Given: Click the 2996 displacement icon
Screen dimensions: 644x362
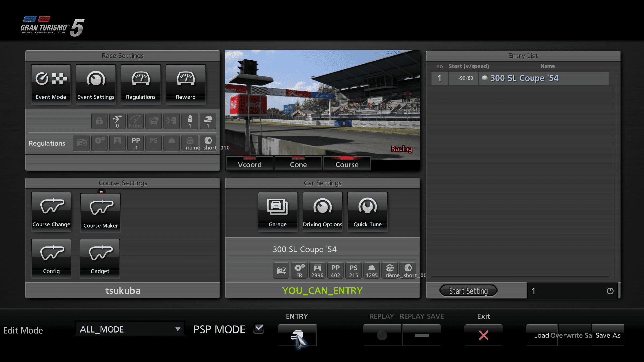Looking at the screenshot, I should tap(317, 270).
